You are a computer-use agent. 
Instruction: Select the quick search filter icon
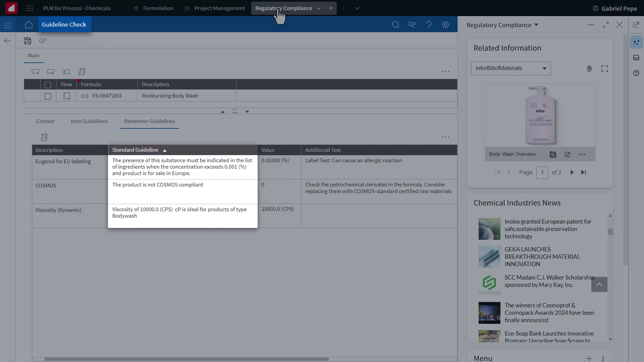click(x=43, y=41)
